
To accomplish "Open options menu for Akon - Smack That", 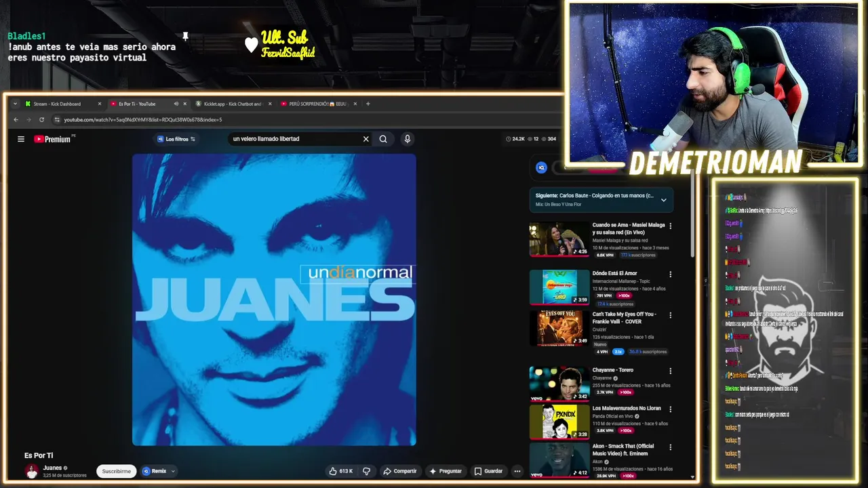I will [671, 447].
